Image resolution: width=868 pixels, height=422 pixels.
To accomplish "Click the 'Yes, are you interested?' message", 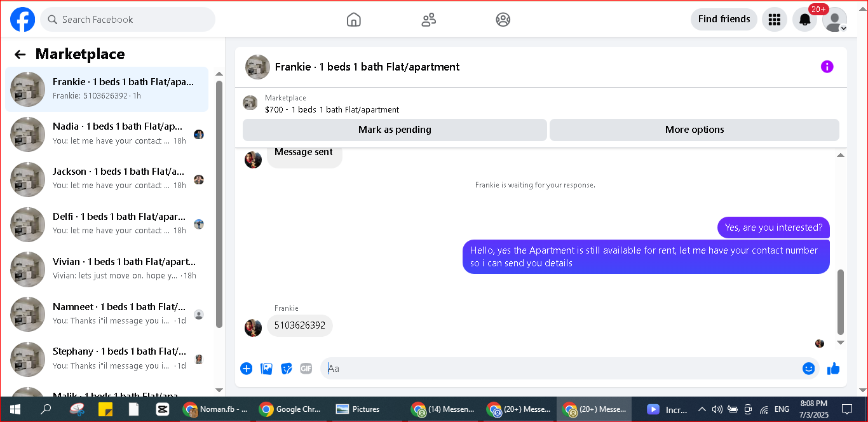I will pyautogui.click(x=773, y=228).
